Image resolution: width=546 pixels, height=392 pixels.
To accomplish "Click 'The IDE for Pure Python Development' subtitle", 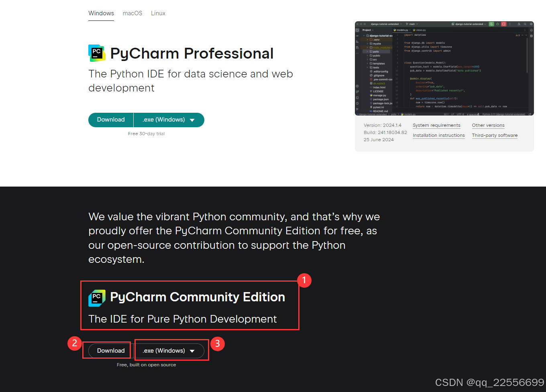I will coord(183,319).
